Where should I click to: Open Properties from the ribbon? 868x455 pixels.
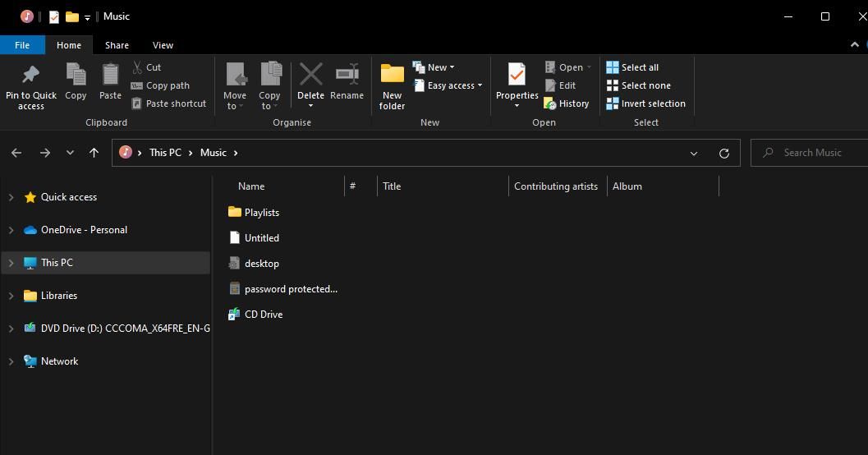pyautogui.click(x=517, y=76)
